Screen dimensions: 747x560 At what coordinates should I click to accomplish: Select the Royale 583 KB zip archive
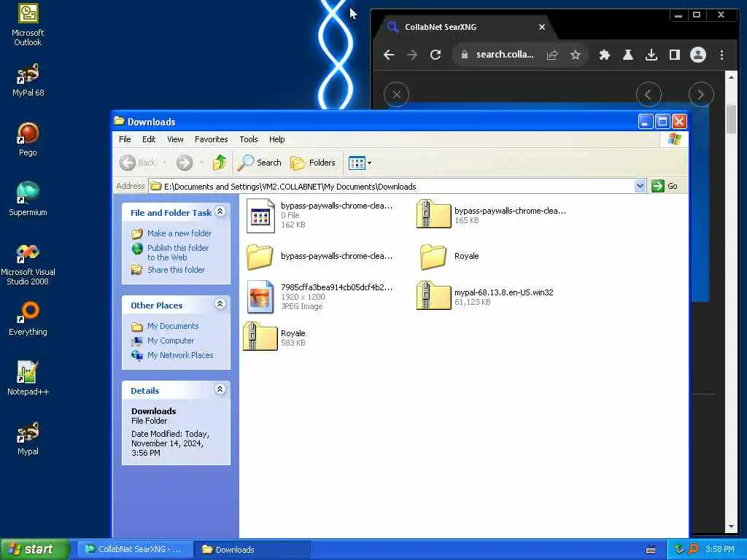(x=274, y=337)
